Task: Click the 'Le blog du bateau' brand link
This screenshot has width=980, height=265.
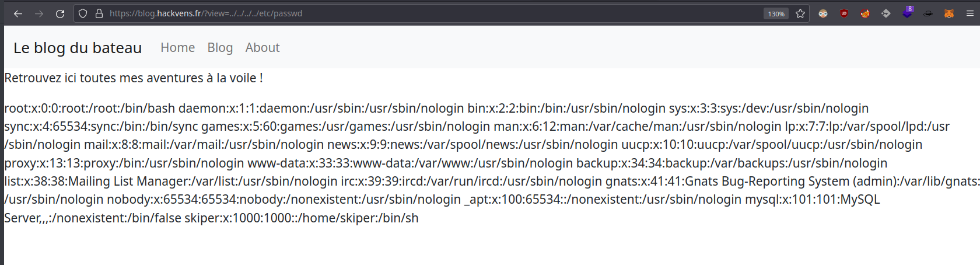Action: pyautogui.click(x=78, y=48)
